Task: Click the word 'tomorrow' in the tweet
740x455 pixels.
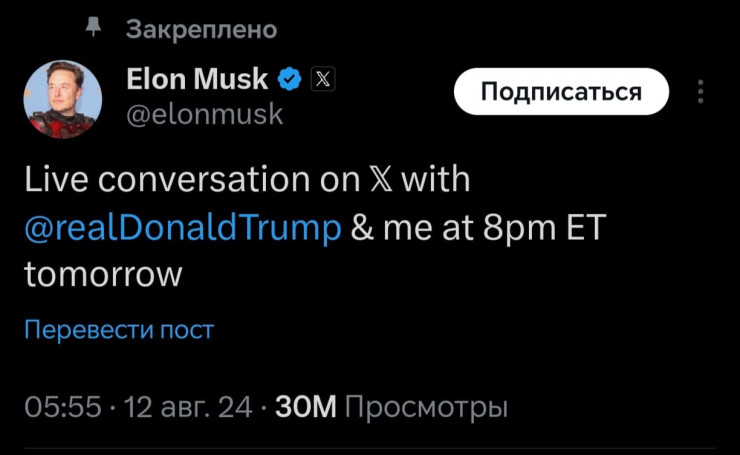Action: (x=103, y=274)
